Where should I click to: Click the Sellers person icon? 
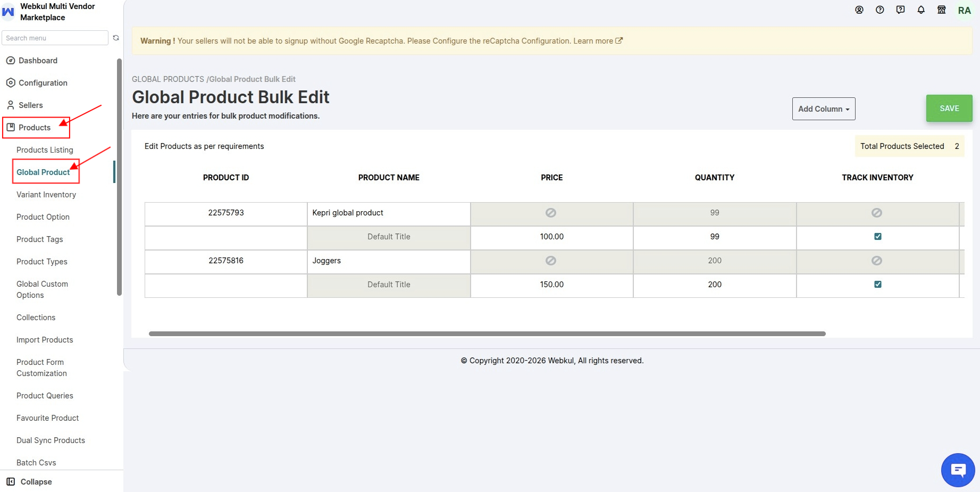click(x=11, y=105)
